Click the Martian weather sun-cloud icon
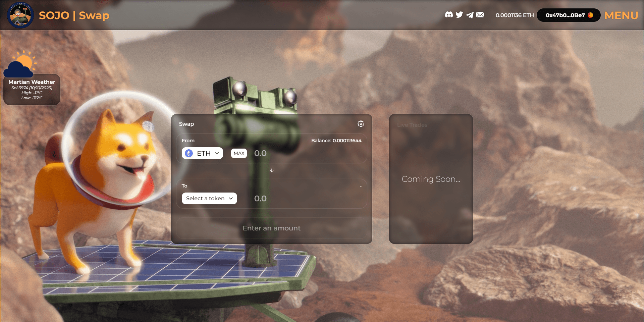The height and width of the screenshot is (322, 644). coord(20,64)
